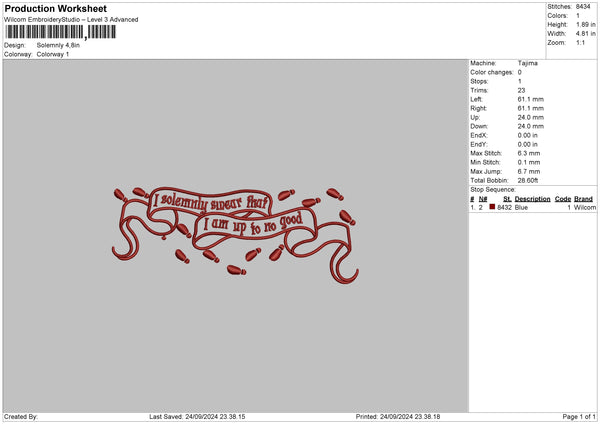This screenshot has width=600, height=424.
Task: Click 'Wilcom EmbroideryStudio – Level 3 Advanced' text
Action: [71, 20]
